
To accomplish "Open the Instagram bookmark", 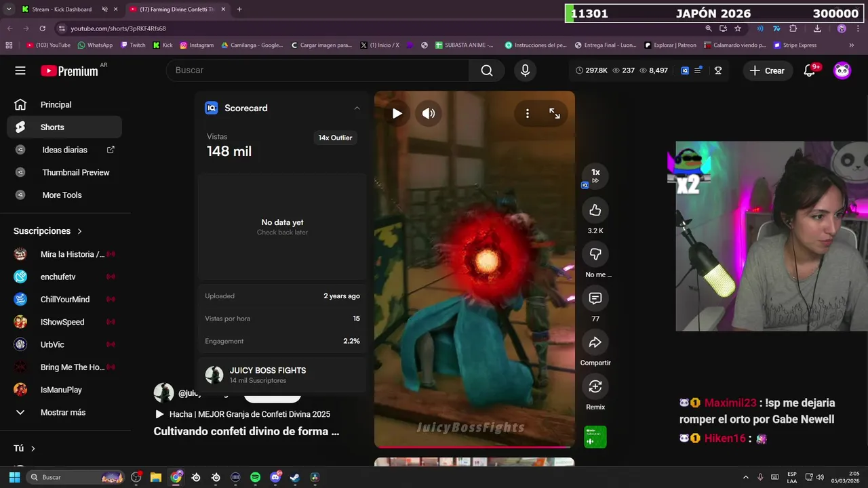I will [197, 45].
